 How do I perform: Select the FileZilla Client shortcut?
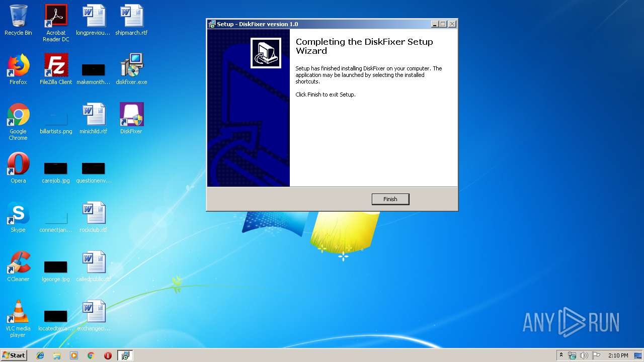coord(56,69)
